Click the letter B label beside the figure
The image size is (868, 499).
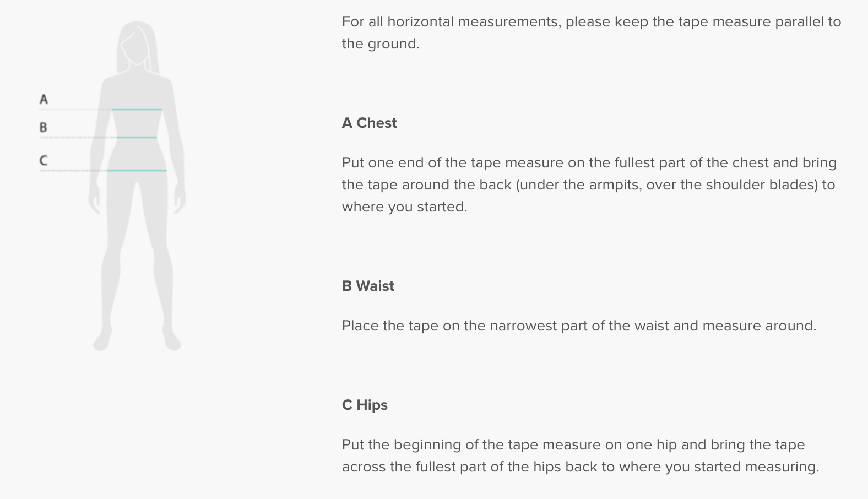44,128
